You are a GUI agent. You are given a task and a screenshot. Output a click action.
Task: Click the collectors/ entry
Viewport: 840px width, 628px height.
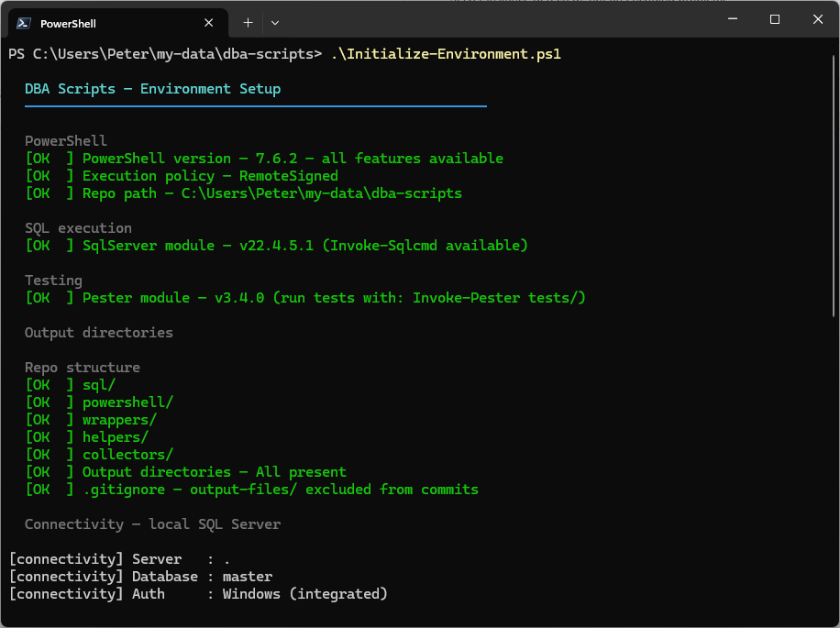tap(99, 455)
